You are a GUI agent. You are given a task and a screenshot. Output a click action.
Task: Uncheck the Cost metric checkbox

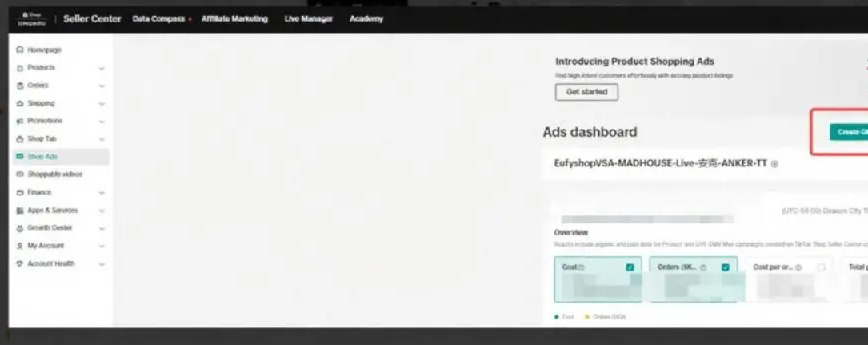click(630, 267)
